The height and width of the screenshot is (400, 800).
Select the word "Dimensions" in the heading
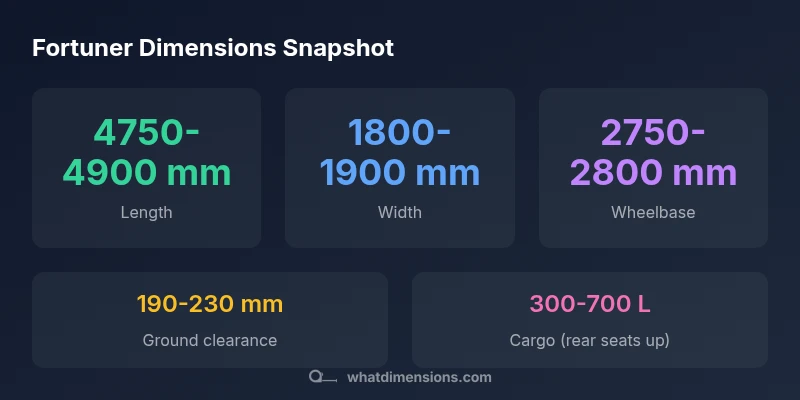coord(191,48)
